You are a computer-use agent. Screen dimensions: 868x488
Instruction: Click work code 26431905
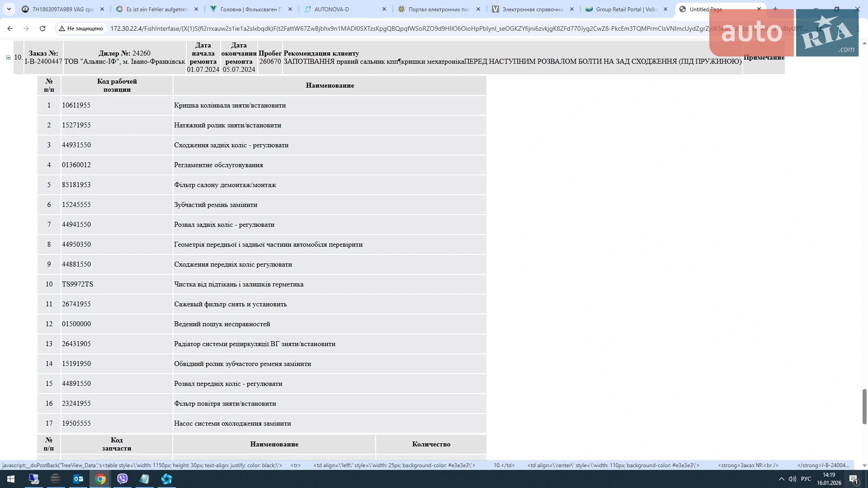(76, 344)
